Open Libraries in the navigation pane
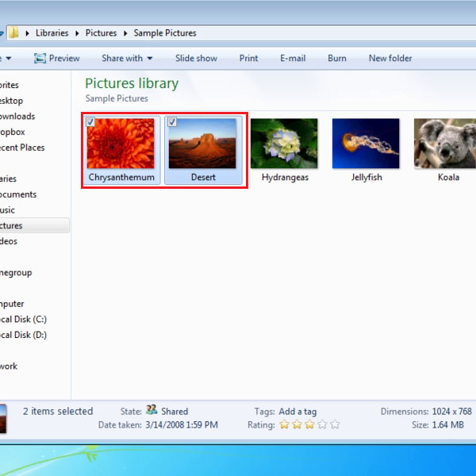 point(8,178)
